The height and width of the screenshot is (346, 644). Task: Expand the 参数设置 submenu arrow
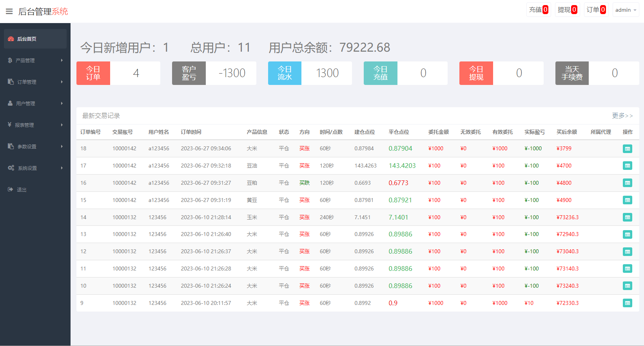point(62,146)
